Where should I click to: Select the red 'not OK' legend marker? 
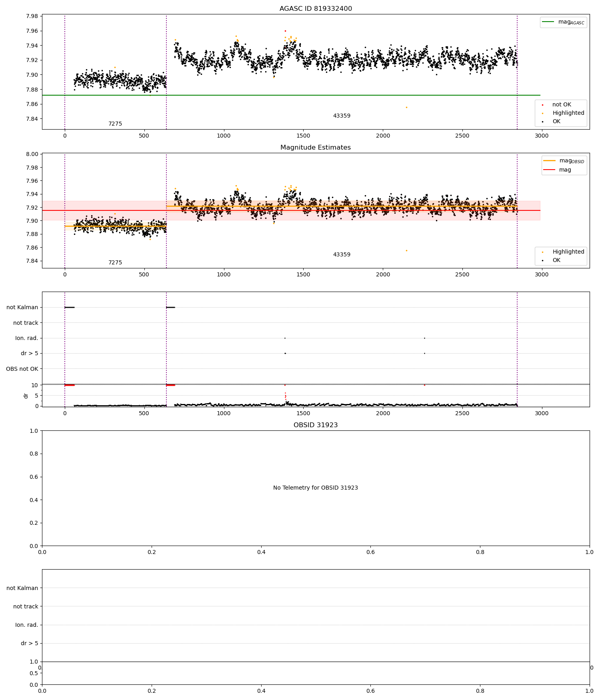pos(542,105)
